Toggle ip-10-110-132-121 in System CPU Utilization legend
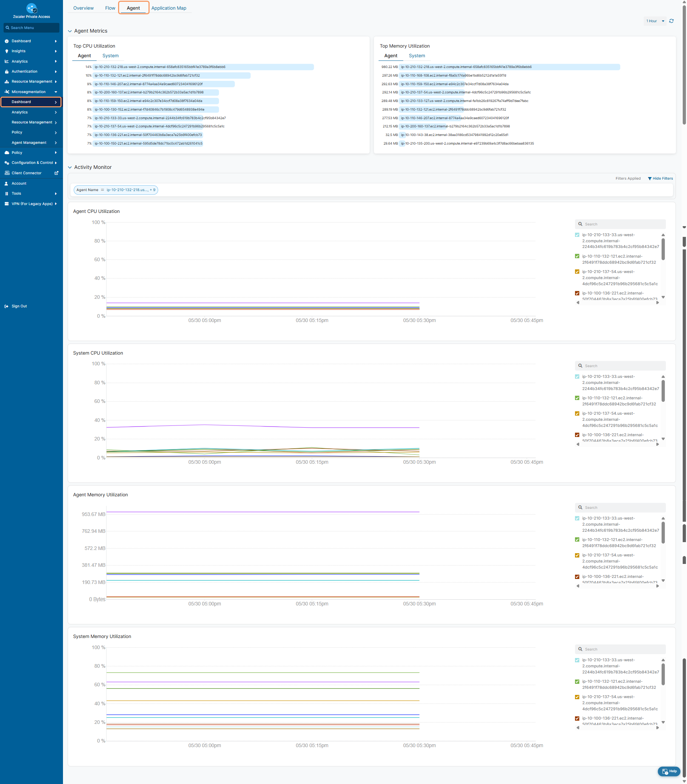Screen dimensions: 687x784 point(577,398)
